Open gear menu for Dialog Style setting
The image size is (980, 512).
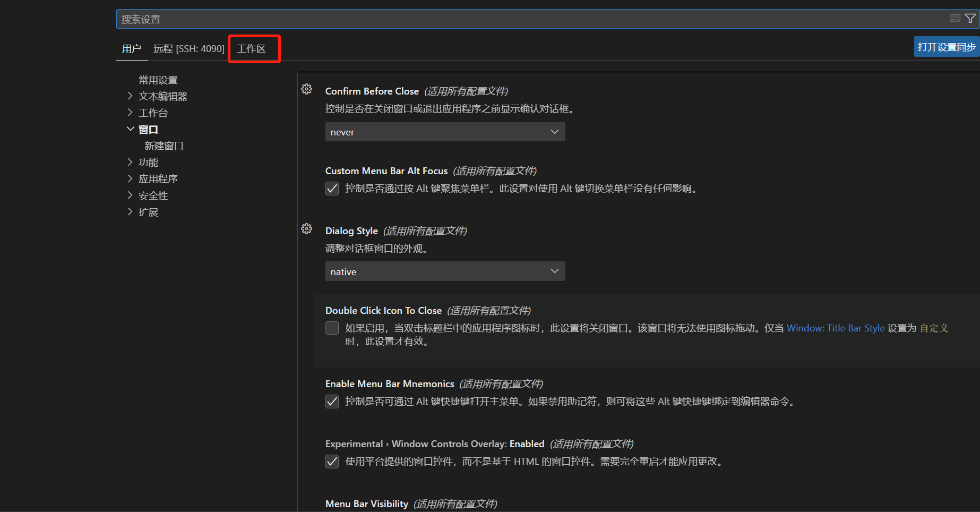coord(307,229)
